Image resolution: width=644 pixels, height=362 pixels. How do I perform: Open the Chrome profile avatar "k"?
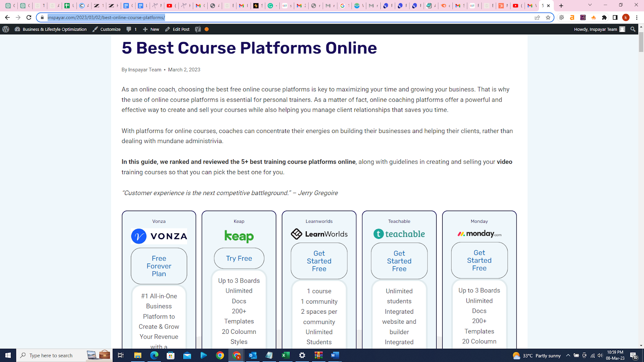pos(626,17)
